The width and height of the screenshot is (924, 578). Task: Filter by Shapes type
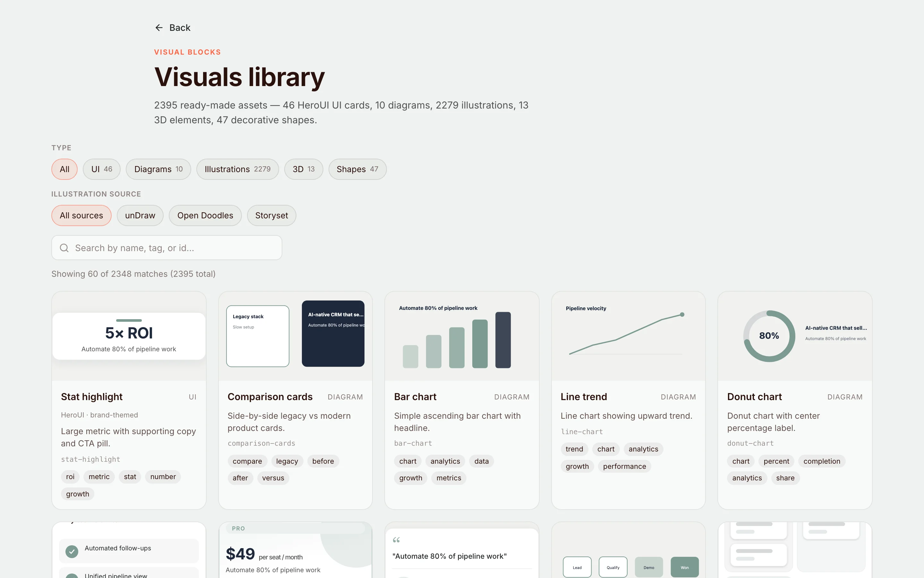(x=357, y=169)
